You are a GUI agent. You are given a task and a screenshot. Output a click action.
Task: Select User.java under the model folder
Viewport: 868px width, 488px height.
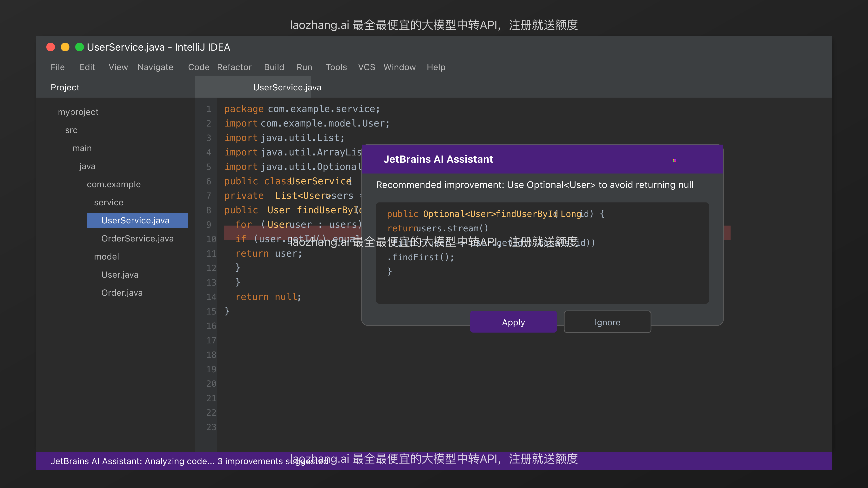[x=120, y=274]
